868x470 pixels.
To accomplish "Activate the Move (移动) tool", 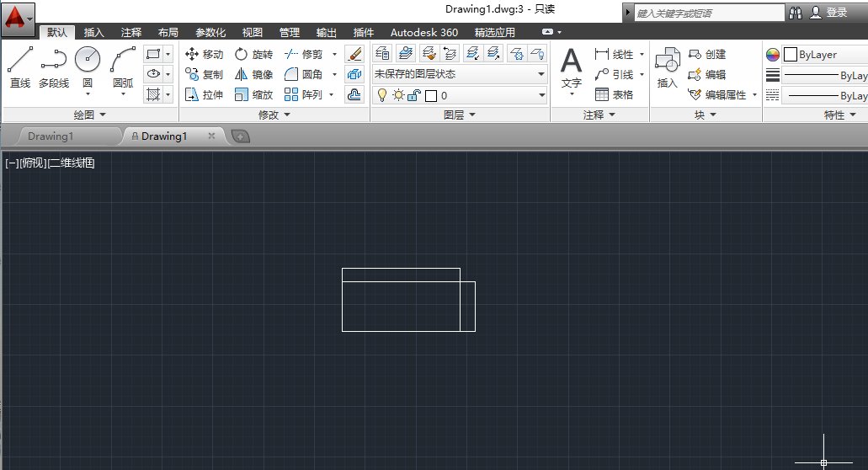I will (x=204, y=54).
